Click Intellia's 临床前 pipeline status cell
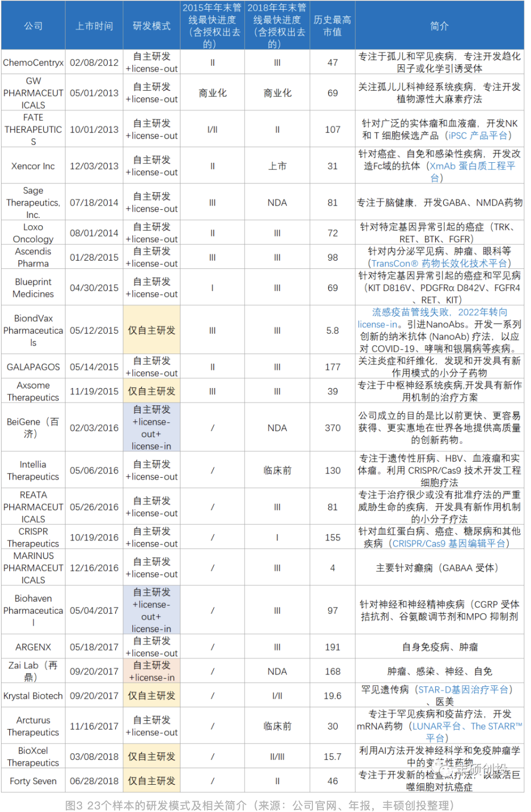 point(277,470)
